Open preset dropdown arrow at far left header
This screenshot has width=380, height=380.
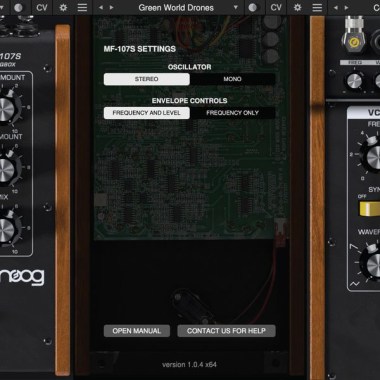coord(2,7)
